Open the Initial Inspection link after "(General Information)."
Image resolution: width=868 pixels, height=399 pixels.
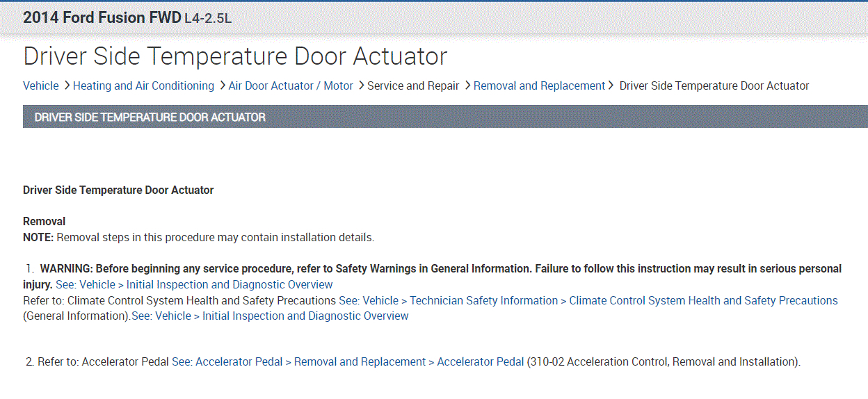tap(270, 316)
